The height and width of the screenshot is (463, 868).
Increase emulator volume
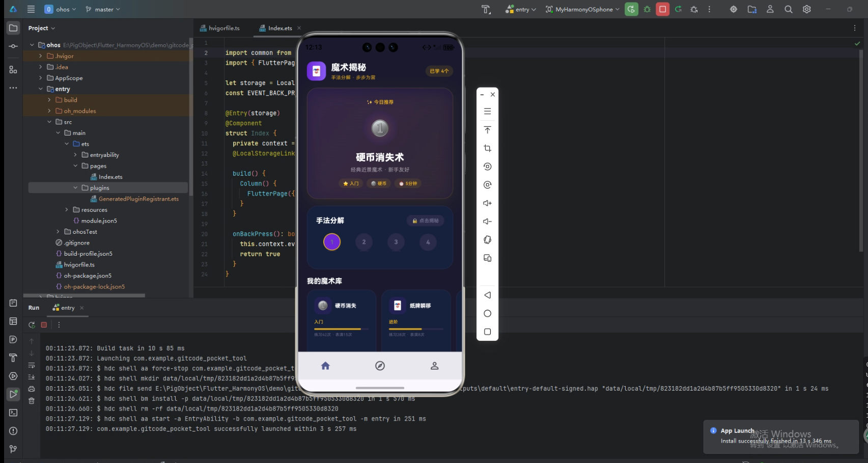tap(487, 203)
